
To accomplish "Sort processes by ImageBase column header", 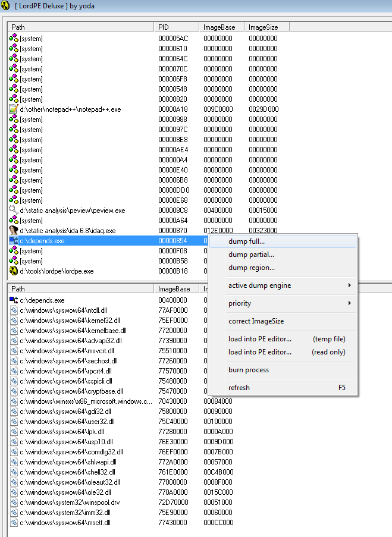I will point(222,27).
